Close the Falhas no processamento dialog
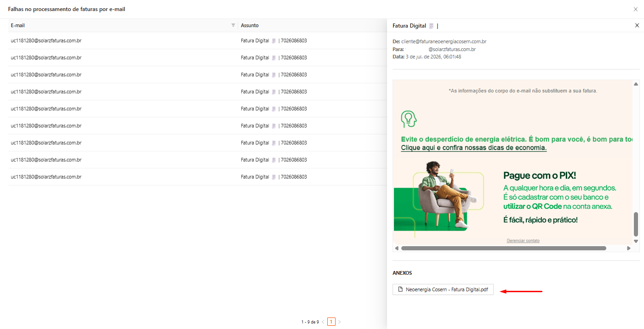644x329 pixels. [x=636, y=9]
